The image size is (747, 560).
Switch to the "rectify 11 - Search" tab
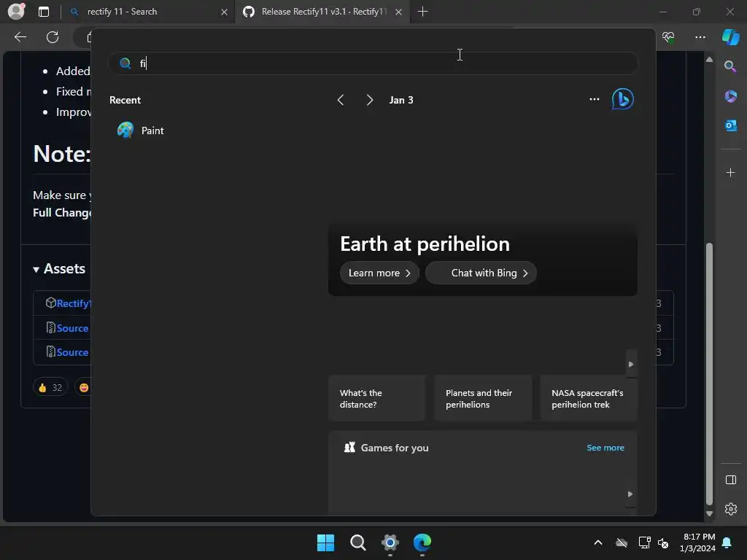click(x=146, y=12)
